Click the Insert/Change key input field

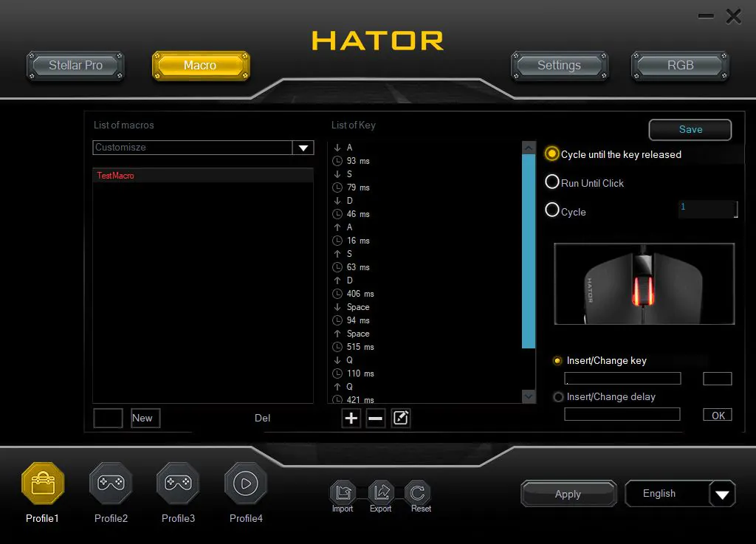tap(622, 378)
